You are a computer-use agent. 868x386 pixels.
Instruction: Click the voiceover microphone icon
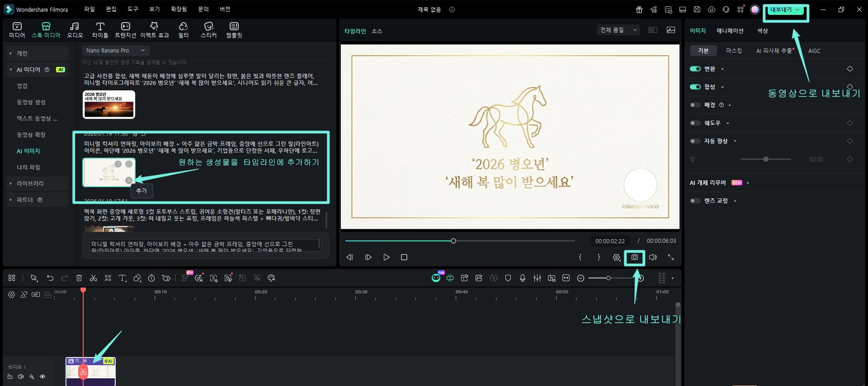pyautogui.click(x=523, y=278)
